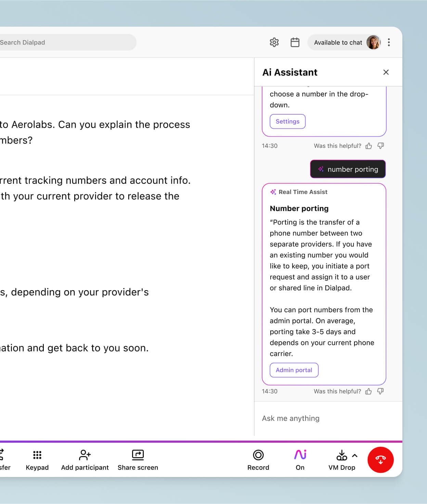427x504 pixels.
Task: Click the number porting chip
Action: point(348,169)
